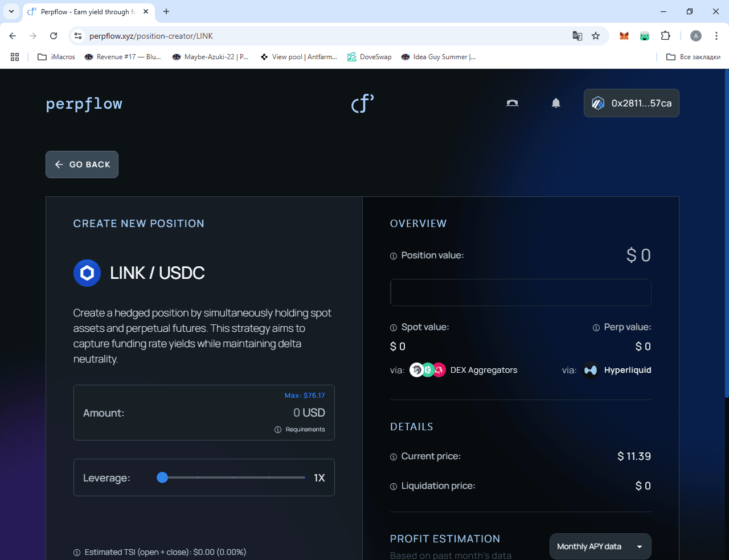Click the Leverage slider track
The image size is (729, 560).
pos(234,477)
